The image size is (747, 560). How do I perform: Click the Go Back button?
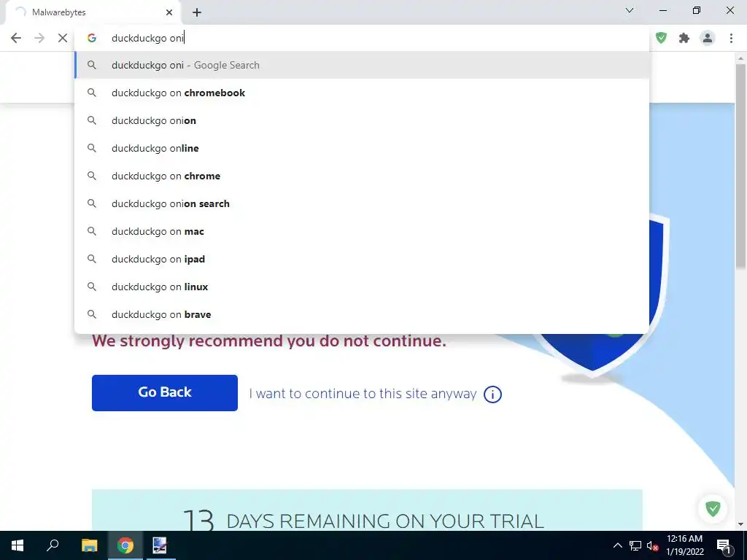(165, 393)
